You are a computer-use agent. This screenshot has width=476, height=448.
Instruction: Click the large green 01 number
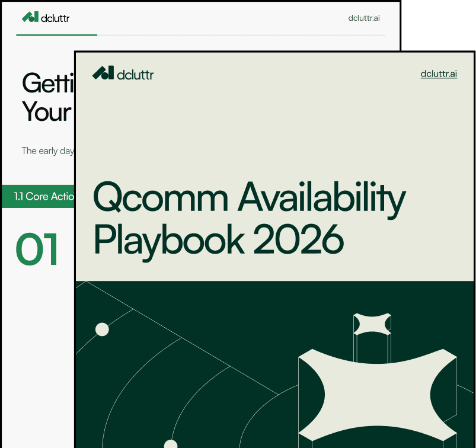[37, 249]
